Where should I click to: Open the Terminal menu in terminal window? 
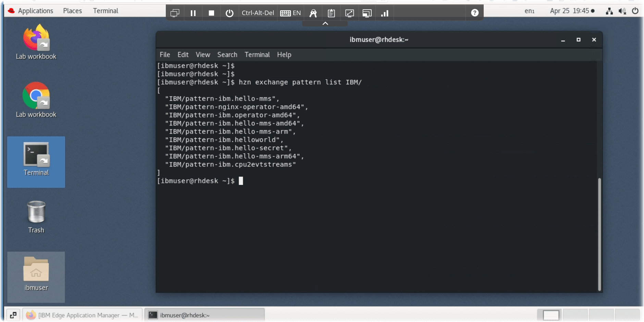[257, 55]
